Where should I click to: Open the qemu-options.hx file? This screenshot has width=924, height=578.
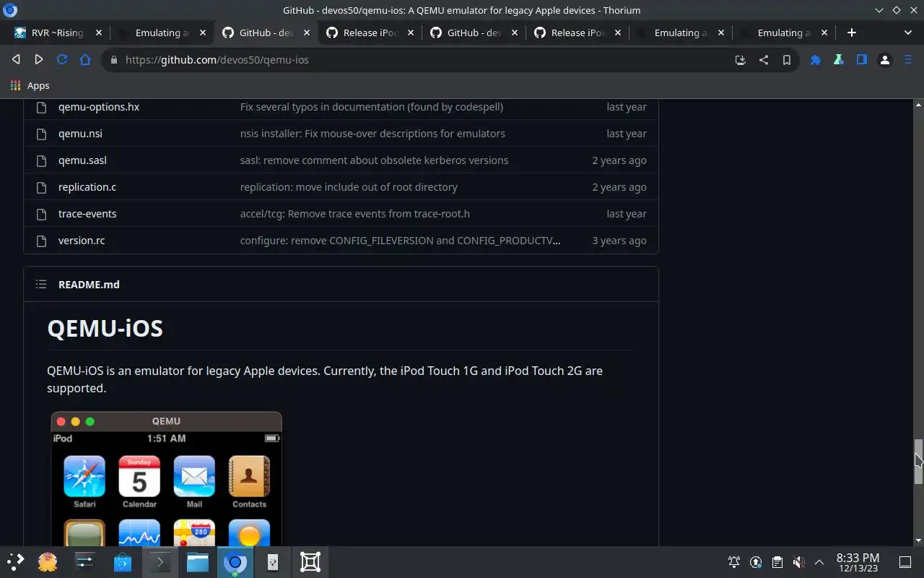[x=99, y=107]
